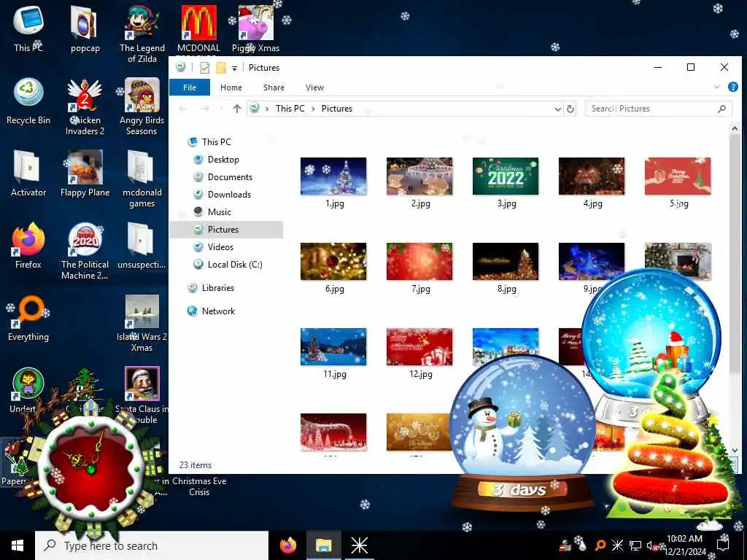Screen dimensions: 747x560
Task: Select the Activator desktop folder
Action: click(x=28, y=174)
